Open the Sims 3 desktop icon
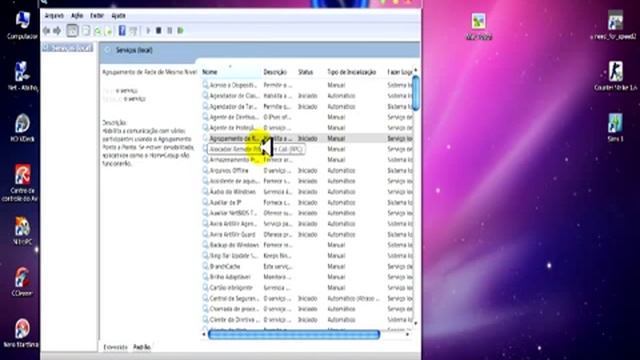 click(615, 127)
